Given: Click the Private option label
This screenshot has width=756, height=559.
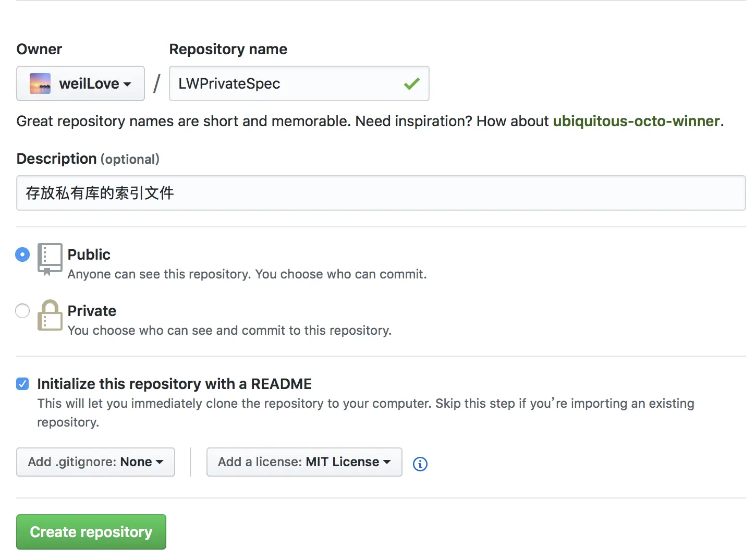Looking at the screenshot, I should [92, 311].
